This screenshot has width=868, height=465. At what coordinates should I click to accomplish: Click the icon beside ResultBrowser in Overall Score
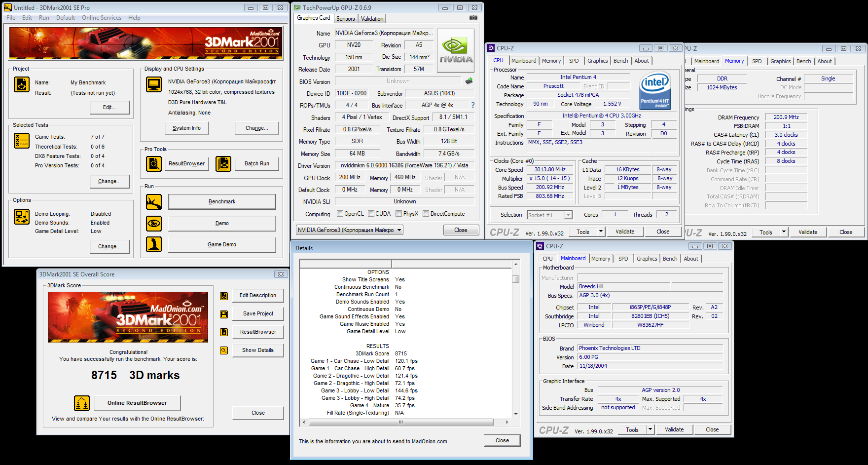tap(224, 332)
